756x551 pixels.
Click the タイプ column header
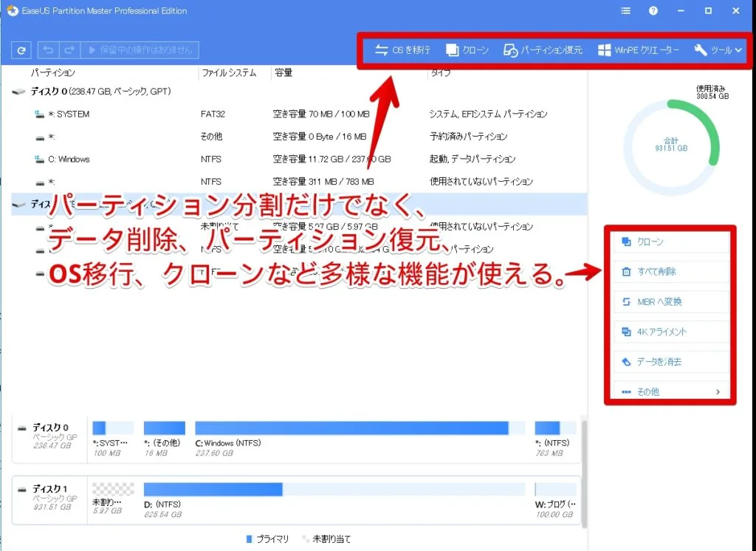[441, 73]
